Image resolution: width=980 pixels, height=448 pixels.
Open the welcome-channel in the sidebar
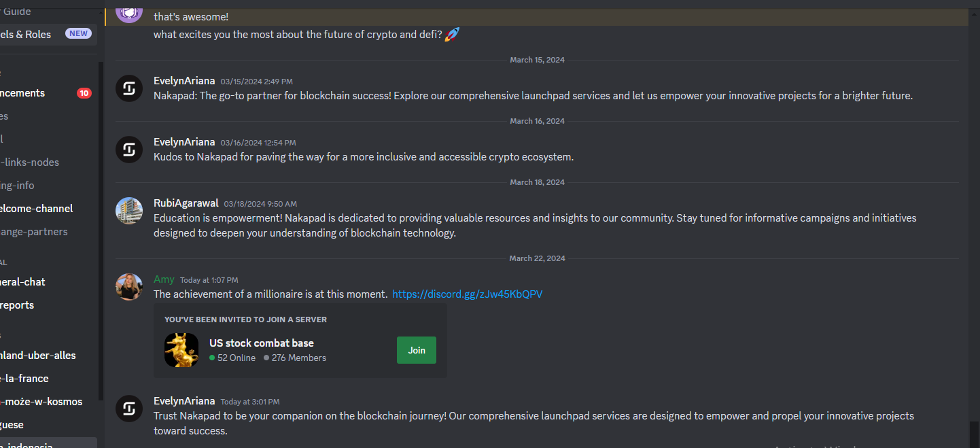click(x=37, y=209)
